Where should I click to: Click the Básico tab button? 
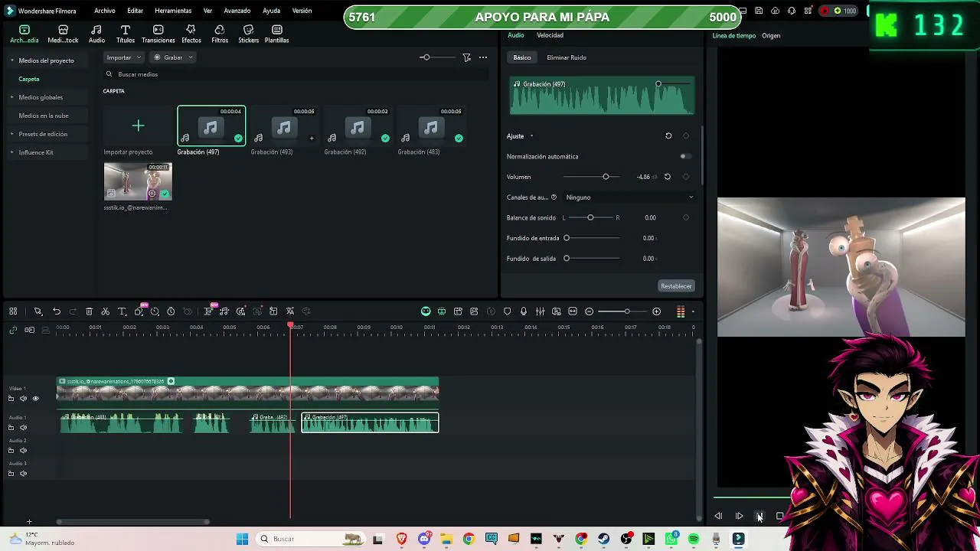click(x=522, y=57)
